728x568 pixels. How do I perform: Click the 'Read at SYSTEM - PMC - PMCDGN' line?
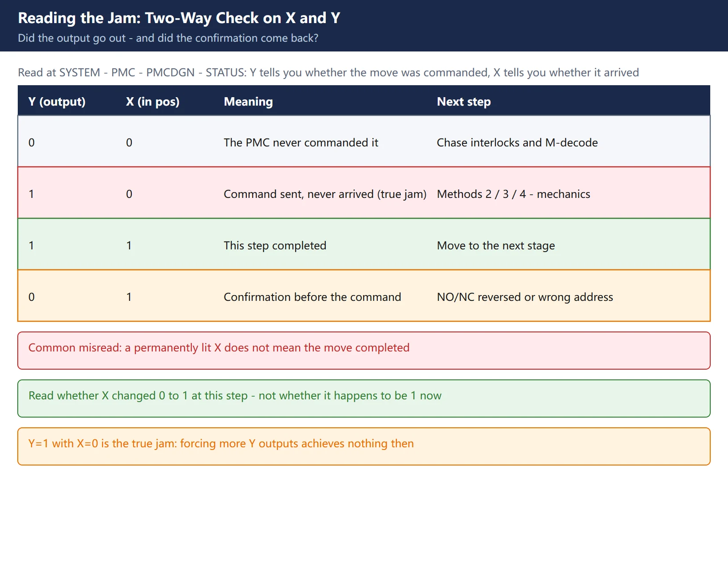(x=328, y=73)
